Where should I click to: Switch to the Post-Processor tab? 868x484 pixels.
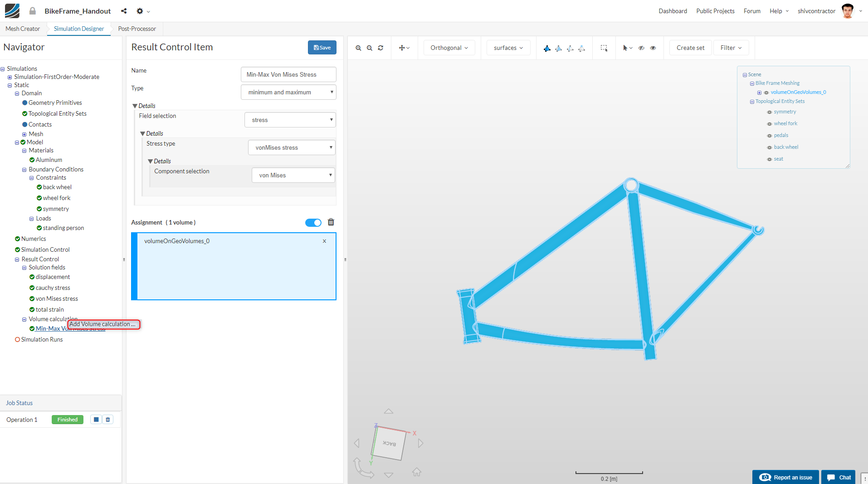click(x=137, y=29)
